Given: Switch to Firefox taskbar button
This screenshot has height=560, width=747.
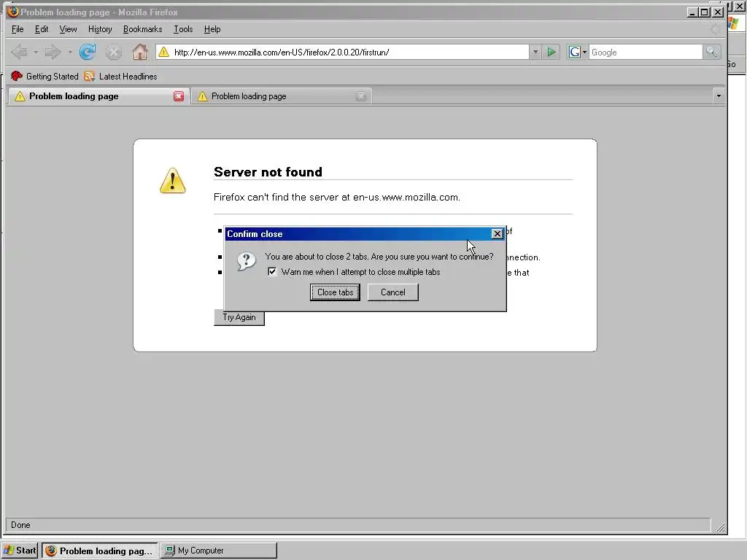Looking at the screenshot, I should (99, 551).
